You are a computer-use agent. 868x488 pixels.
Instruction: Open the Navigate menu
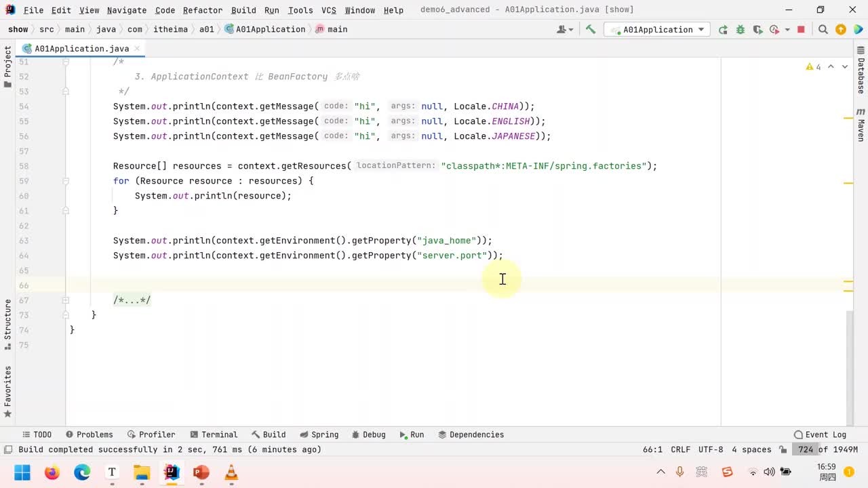tap(127, 10)
